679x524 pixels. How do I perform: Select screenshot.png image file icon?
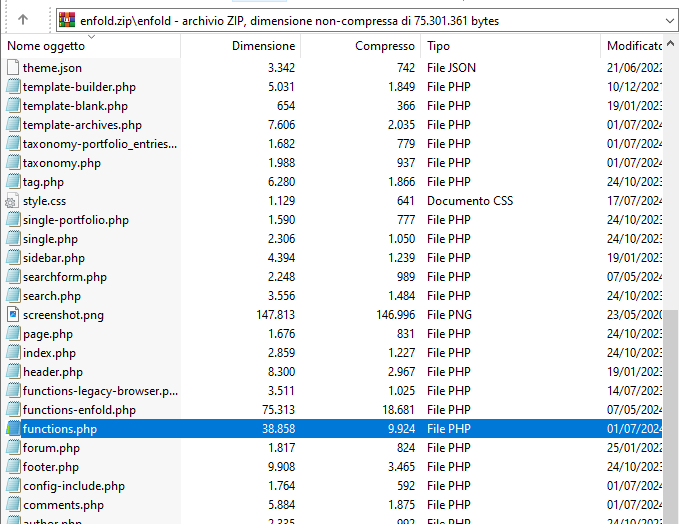[13, 315]
